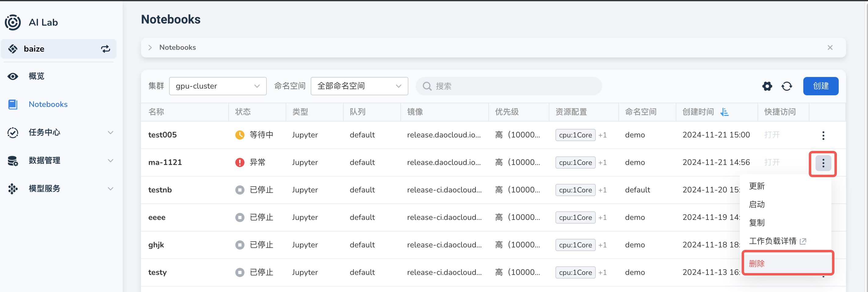Open the 命名空间 dropdown
This screenshot has height=292, width=868.
[x=359, y=86]
